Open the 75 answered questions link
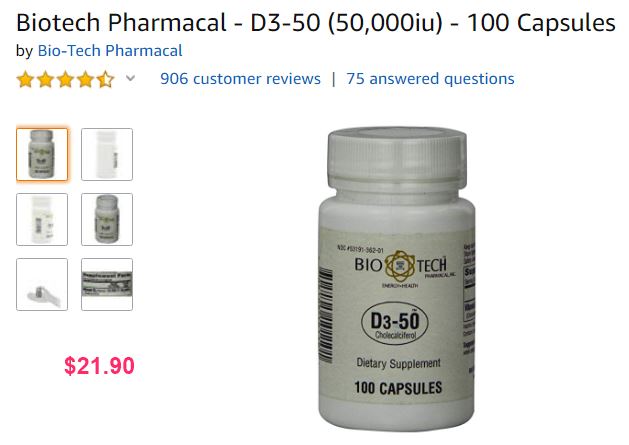Screen dimensions: 629x445 (430, 79)
